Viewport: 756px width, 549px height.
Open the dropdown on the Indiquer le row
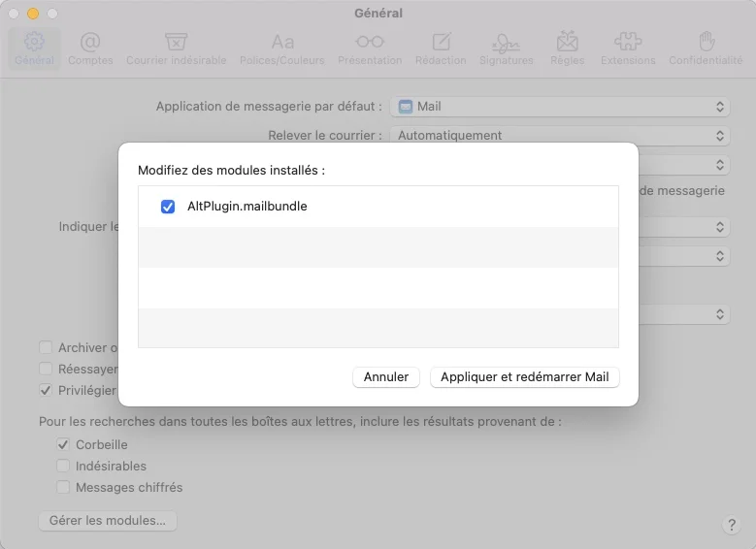tap(684, 227)
